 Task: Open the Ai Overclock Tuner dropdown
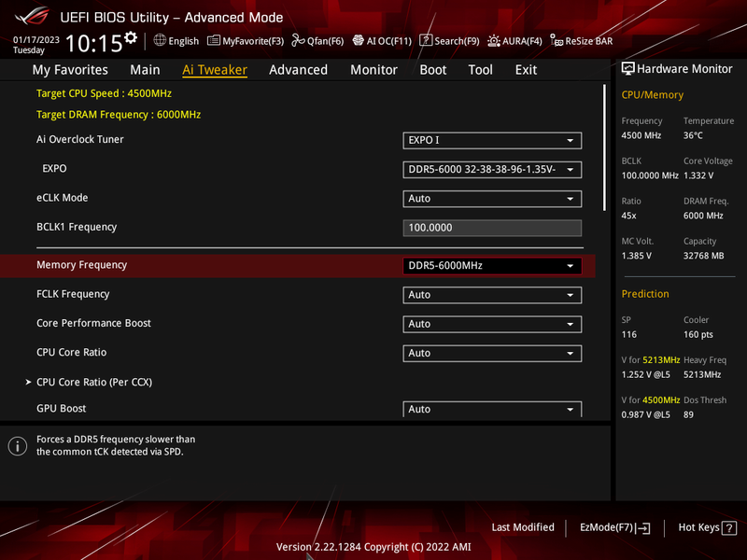[x=492, y=141]
